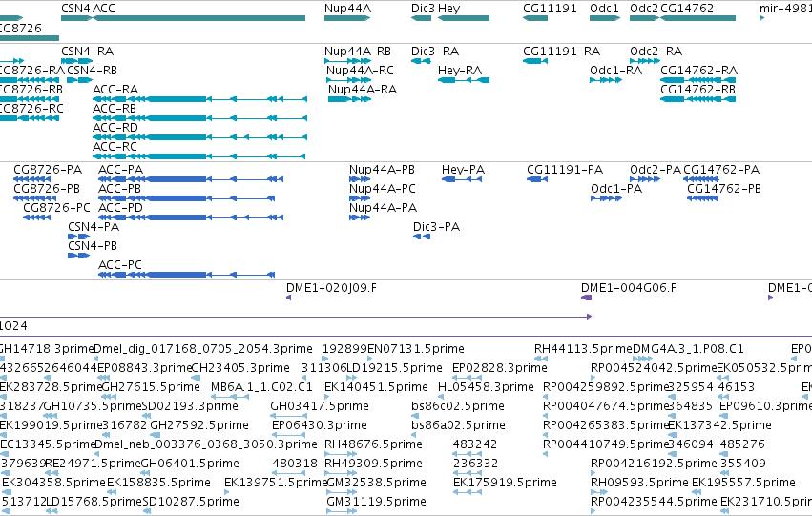Image resolution: width=812 pixels, height=516 pixels.
Task: Select the GH23405.3prime EST label
Action: pyautogui.click(x=240, y=367)
